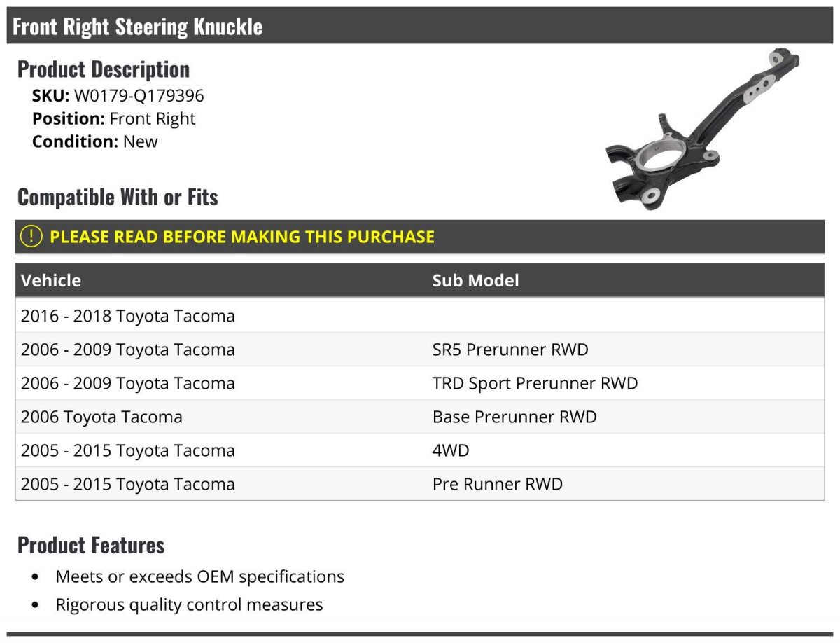
Task: Select the Sub Model column header
Action: (475, 280)
